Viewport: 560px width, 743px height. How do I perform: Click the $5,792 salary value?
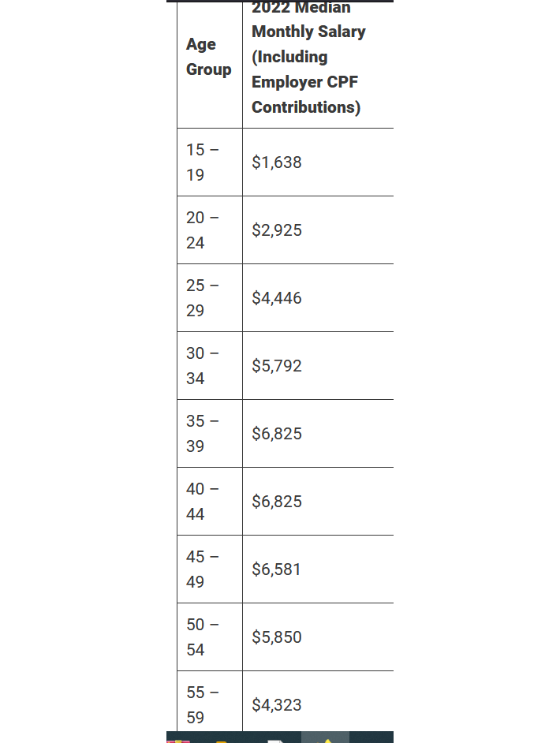pos(277,366)
